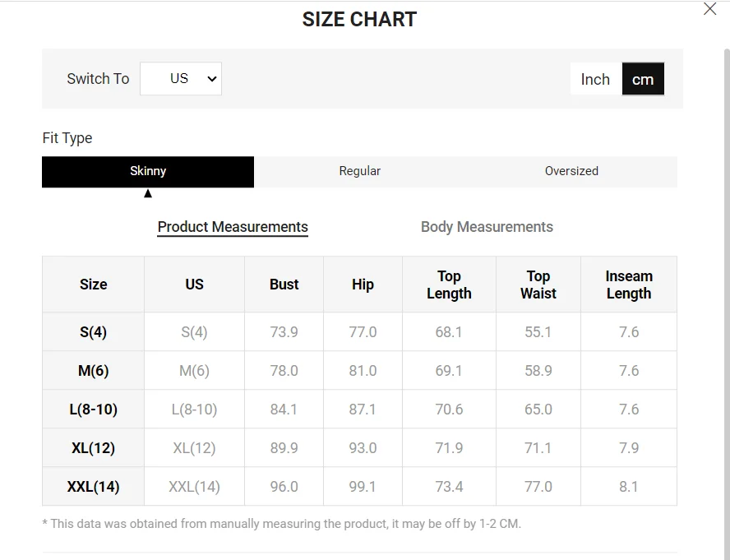Click the Size column header
730x560 pixels.
[93, 285]
